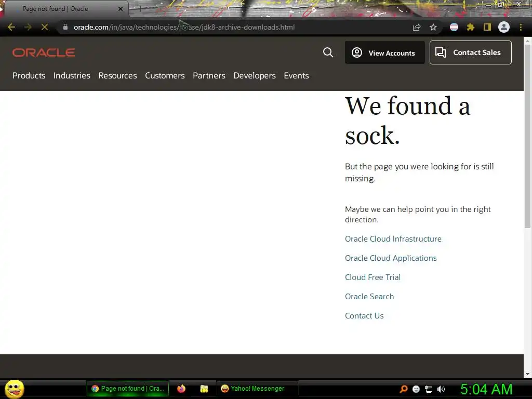
Task: Open the file manager taskbar icon
Action: 204,389
